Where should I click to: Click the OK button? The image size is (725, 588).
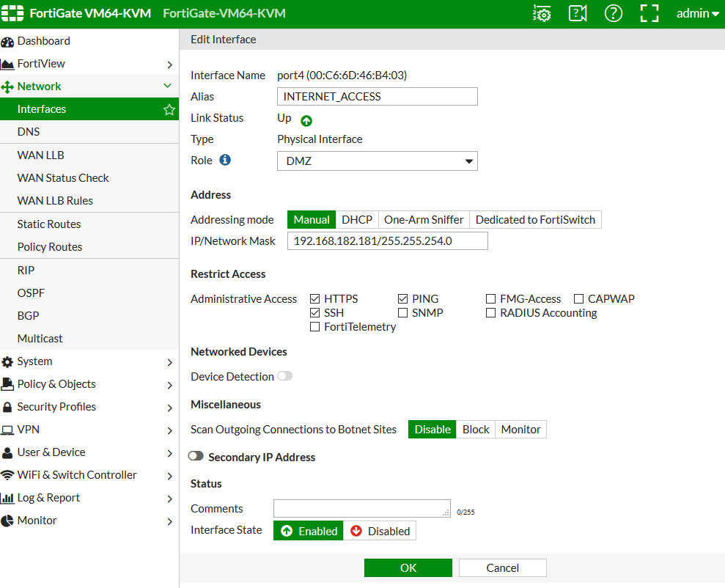408,568
